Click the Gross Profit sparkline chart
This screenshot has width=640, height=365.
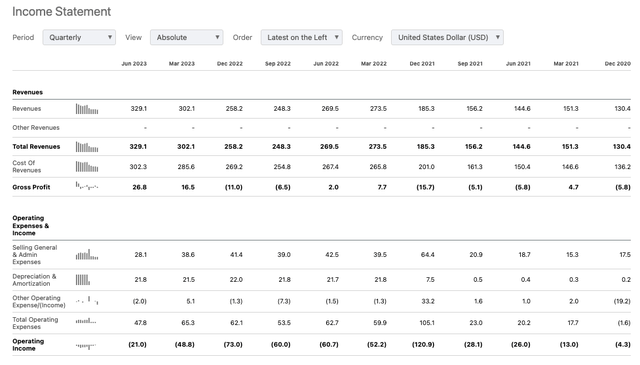point(87,186)
